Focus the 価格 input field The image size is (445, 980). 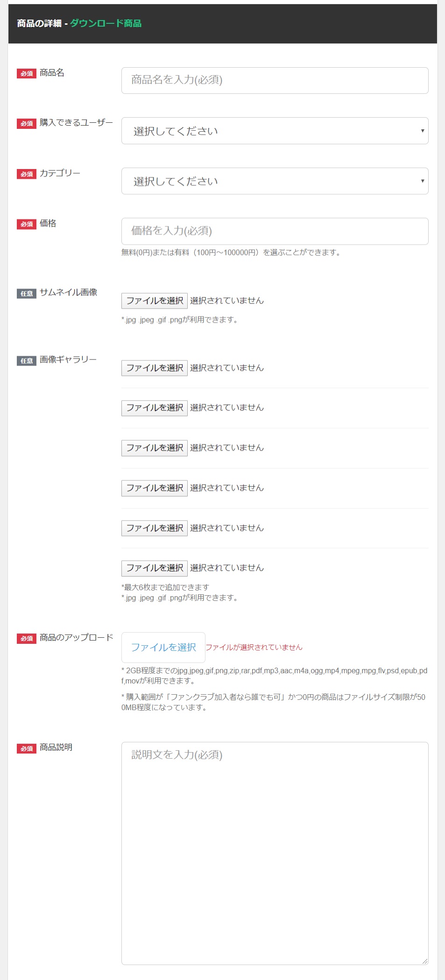pos(275,231)
